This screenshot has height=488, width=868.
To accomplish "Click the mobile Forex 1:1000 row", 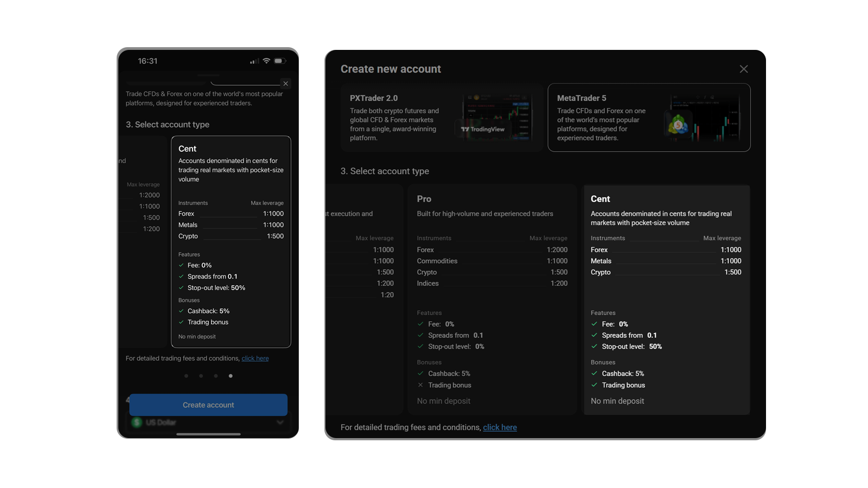I will tap(231, 214).
